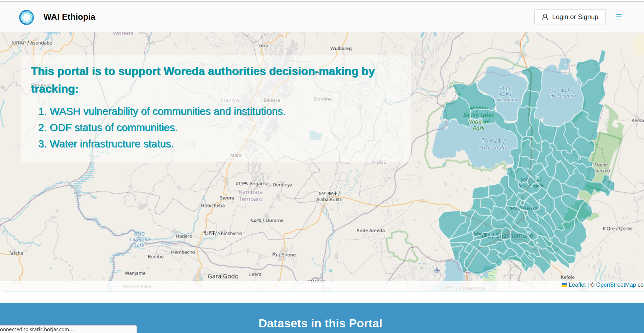Click the WAI Ethiopia site title

point(69,17)
